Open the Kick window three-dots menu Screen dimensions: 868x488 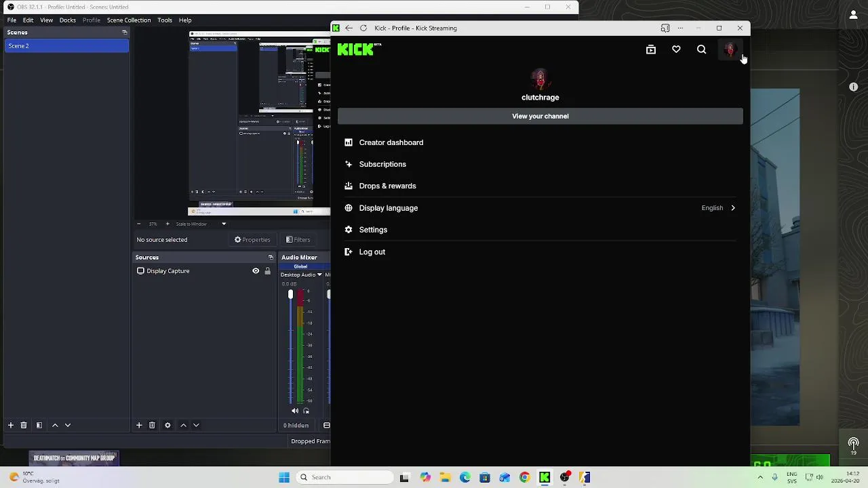(x=680, y=28)
